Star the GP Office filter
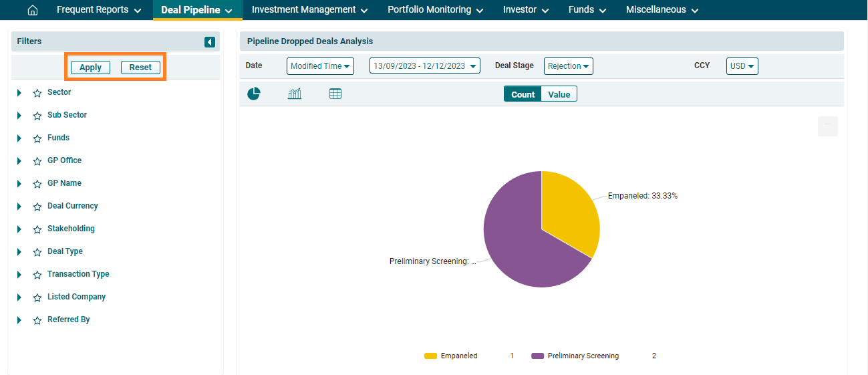The image size is (868, 375). pos(37,161)
